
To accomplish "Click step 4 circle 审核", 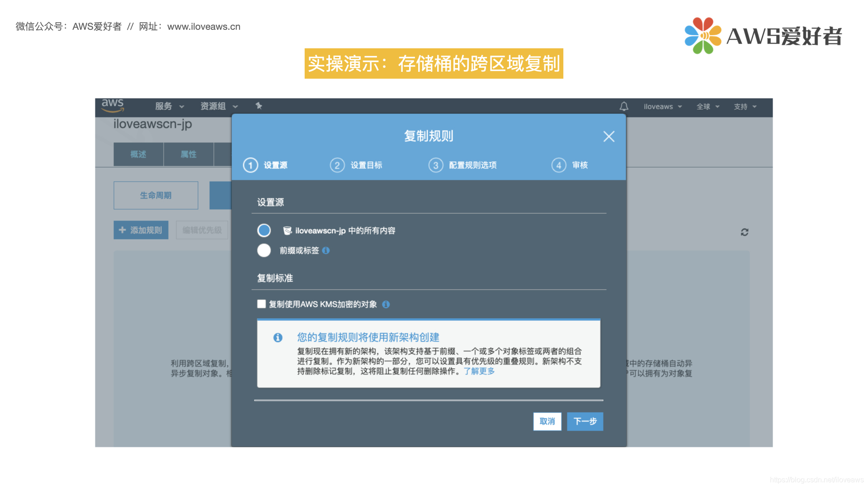I will point(559,165).
